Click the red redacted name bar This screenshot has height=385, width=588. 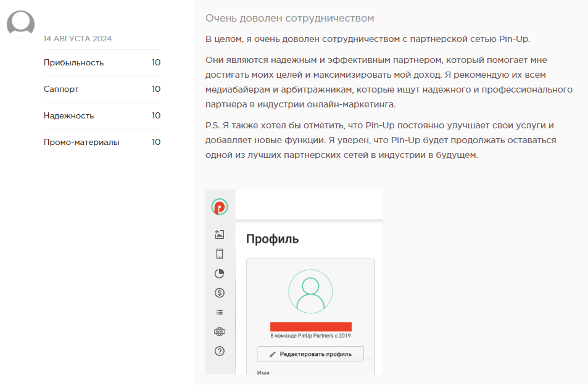311,326
